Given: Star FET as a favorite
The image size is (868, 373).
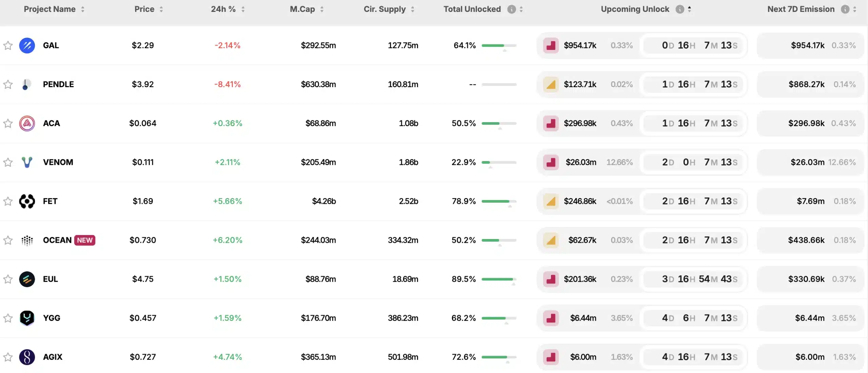Looking at the screenshot, I should tap(8, 201).
